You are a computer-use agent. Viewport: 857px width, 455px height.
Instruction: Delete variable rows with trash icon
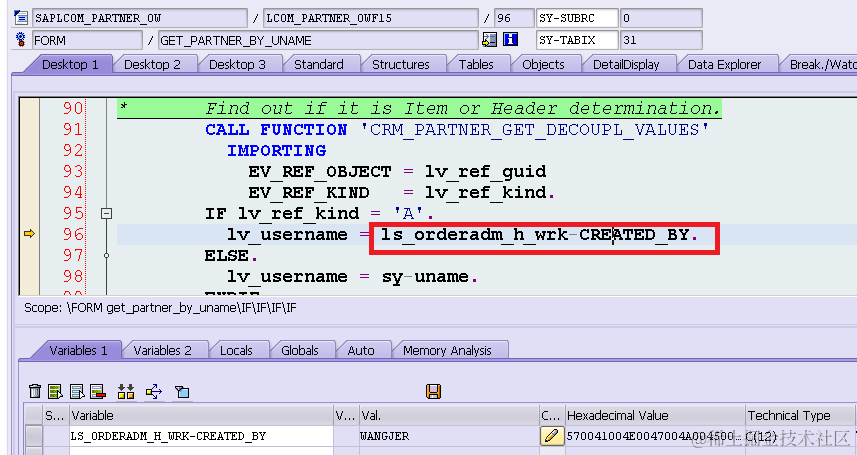(35, 391)
